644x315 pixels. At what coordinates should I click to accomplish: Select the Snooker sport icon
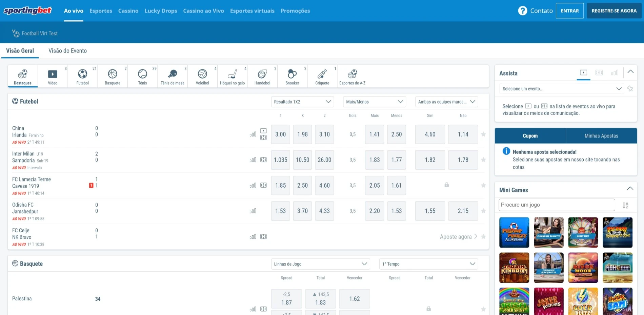(292, 74)
